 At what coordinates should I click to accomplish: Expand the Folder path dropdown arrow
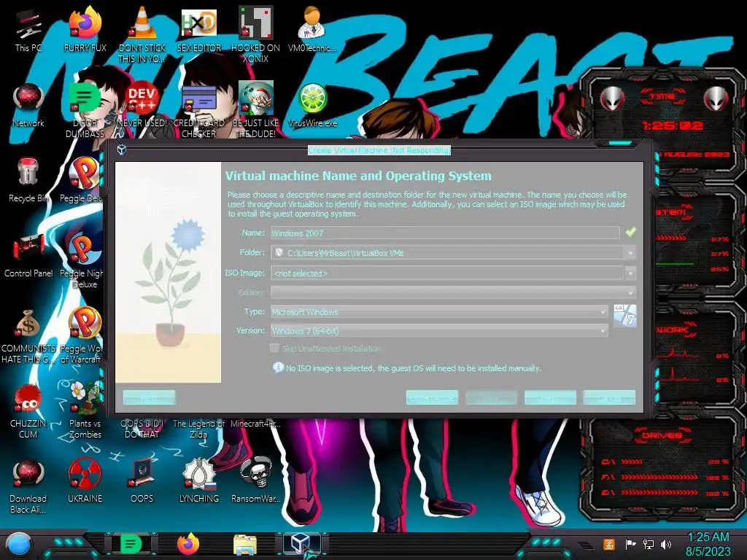(630, 253)
